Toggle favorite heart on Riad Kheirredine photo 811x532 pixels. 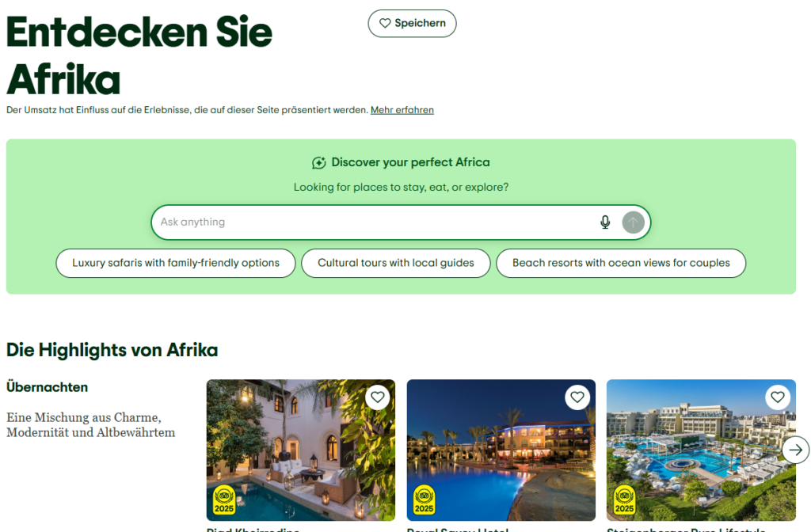[x=378, y=397]
